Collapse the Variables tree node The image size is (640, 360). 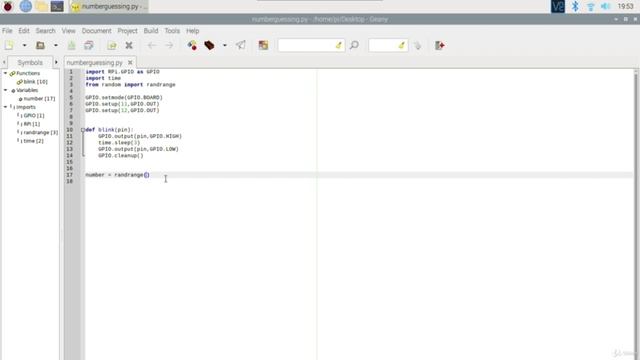point(6,90)
